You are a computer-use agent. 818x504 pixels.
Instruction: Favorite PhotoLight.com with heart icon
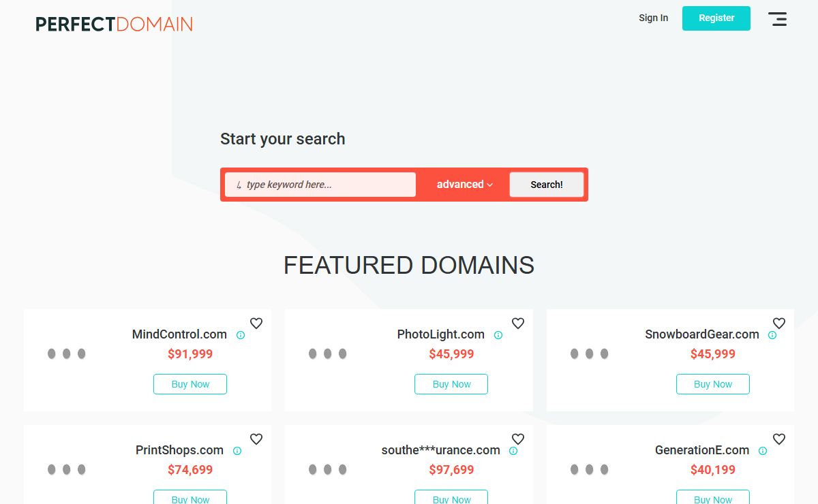pyautogui.click(x=518, y=324)
